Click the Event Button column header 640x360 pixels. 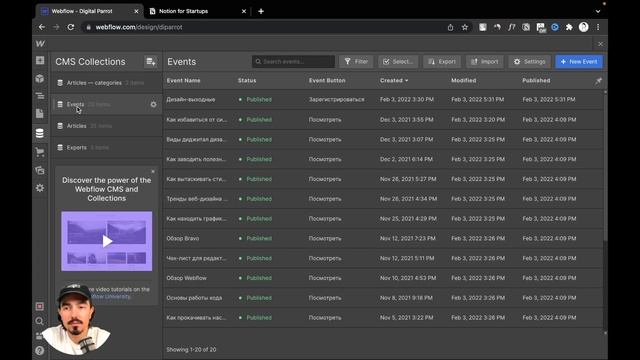327,81
